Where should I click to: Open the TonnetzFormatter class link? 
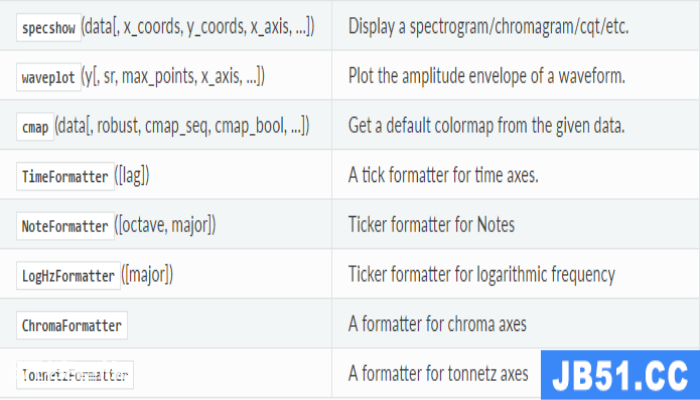(75, 375)
